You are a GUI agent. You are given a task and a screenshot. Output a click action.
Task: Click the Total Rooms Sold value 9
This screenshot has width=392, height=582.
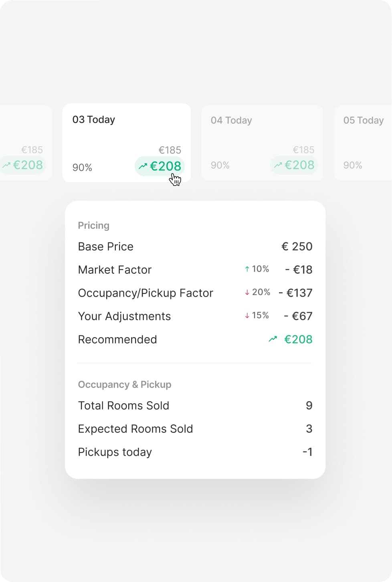(x=309, y=405)
